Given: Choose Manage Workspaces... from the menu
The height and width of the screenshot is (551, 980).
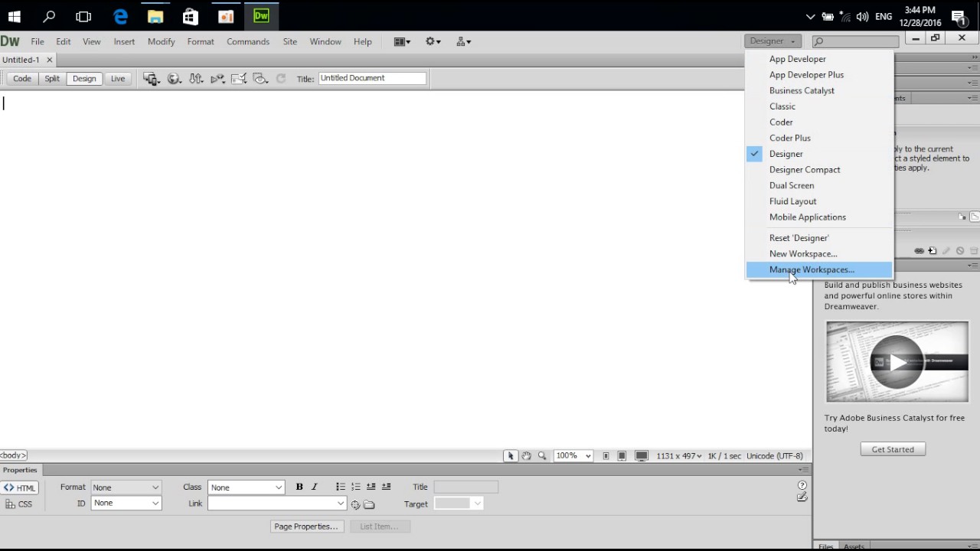Looking at the screenshot, I should (x=819, y=270).
